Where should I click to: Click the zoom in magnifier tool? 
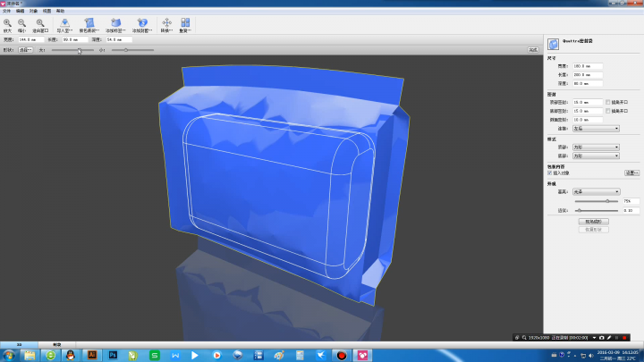coord(7,23)
